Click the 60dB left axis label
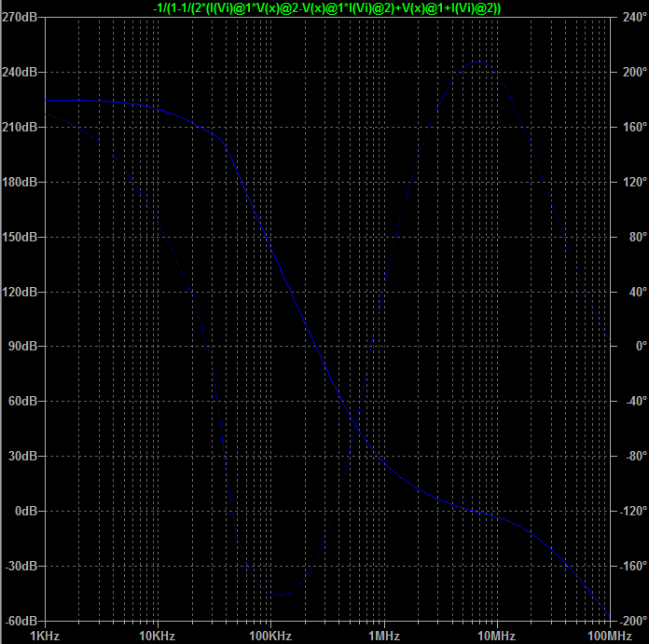 click(22, 401)
